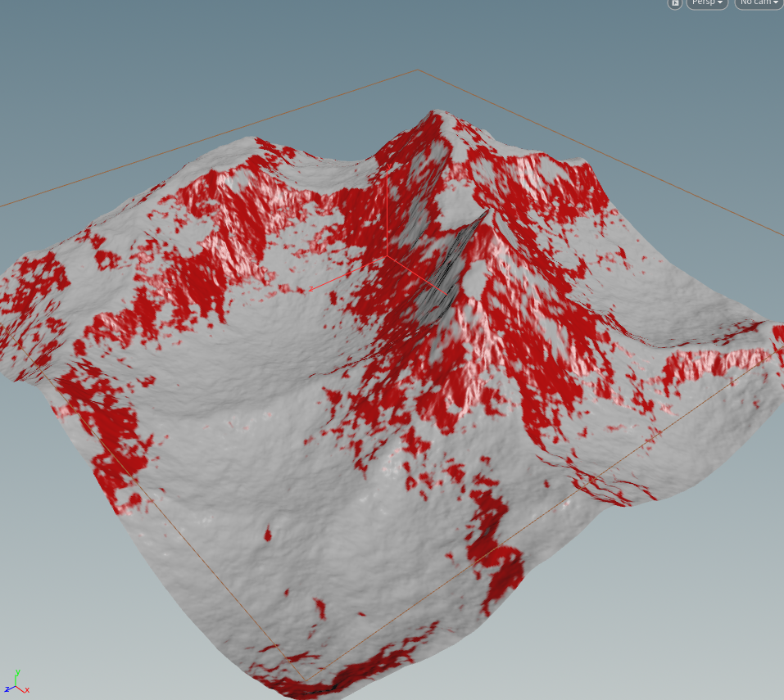
Task: Click the tallest mountain peak
Action: click(434, 114)
